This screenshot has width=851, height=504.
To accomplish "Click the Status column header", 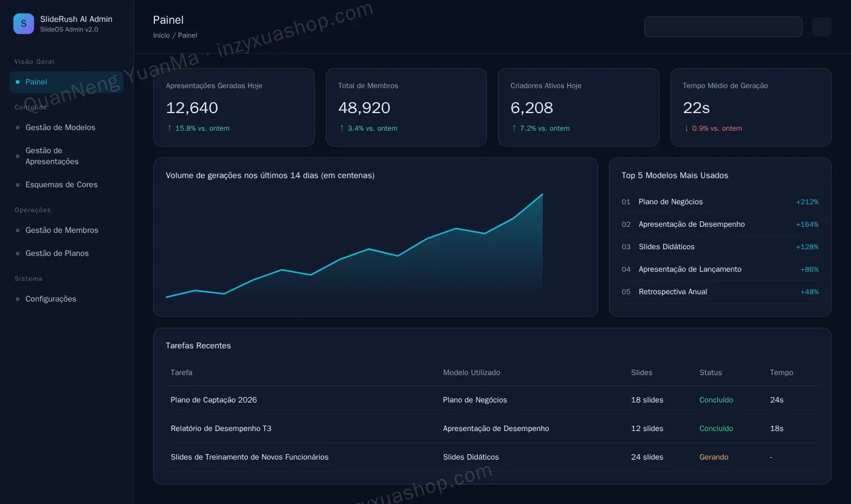I will 711,373.
